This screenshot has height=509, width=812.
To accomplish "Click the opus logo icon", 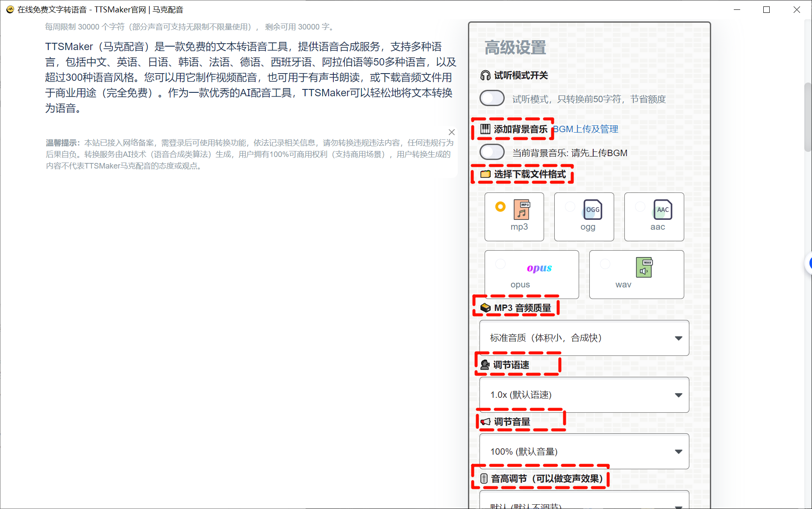I will (539, 268).
